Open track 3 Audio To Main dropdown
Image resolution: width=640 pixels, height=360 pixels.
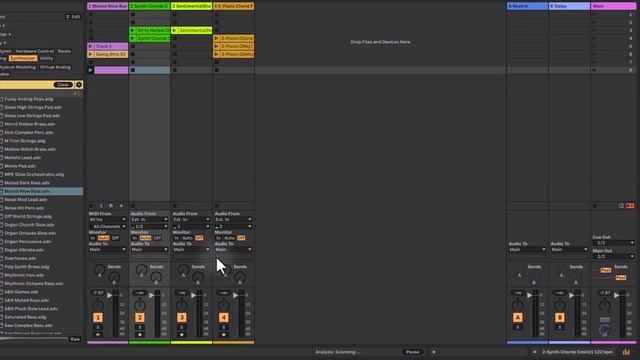point(191,249)
